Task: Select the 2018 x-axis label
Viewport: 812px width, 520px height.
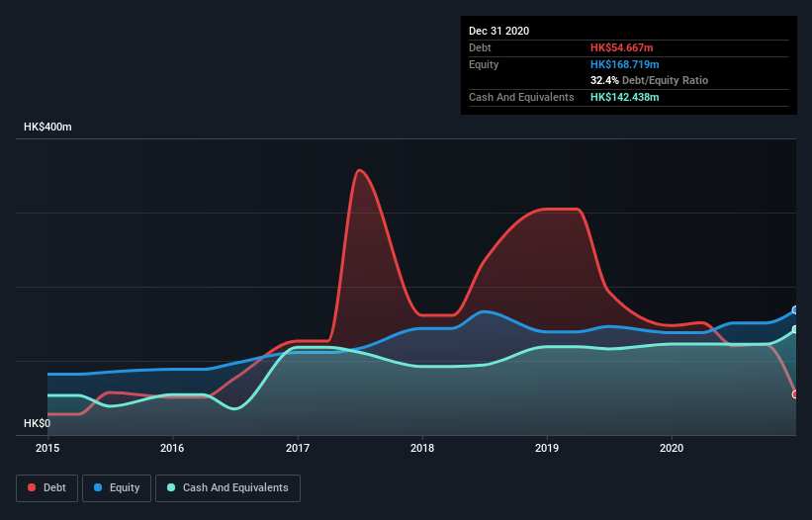Action: pyautogui.click(x=422, y=448)
